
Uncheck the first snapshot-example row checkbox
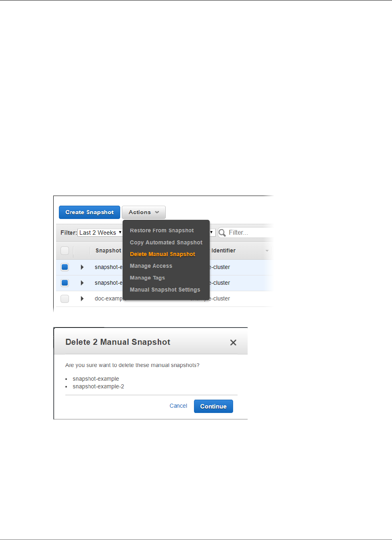(x=65, y=267)
